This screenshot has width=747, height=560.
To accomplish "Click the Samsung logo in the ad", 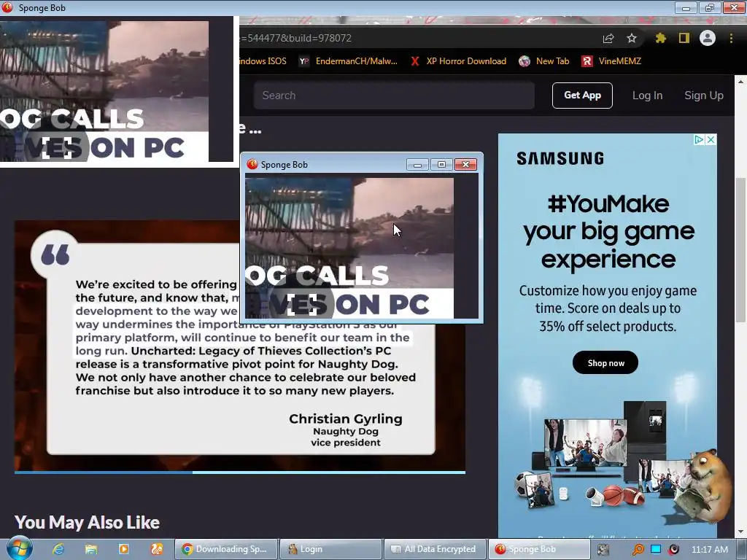I will 560,158.
